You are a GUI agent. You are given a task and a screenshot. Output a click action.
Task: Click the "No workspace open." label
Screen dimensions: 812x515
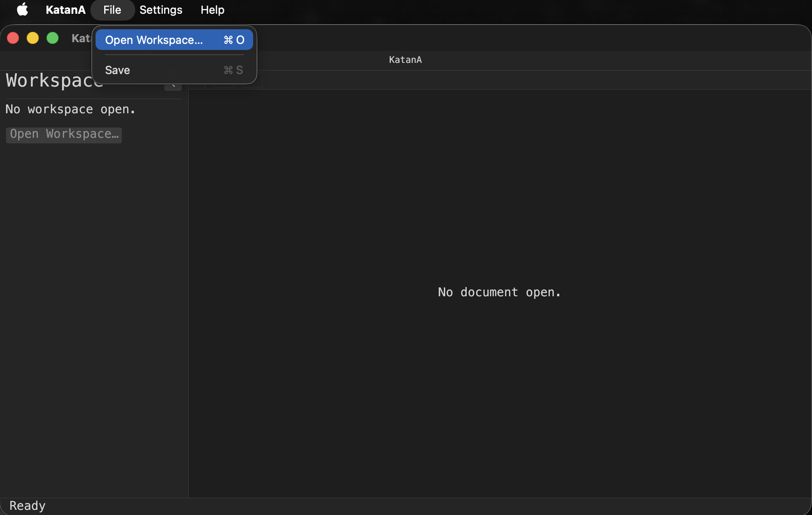click(x=70, y=109)
